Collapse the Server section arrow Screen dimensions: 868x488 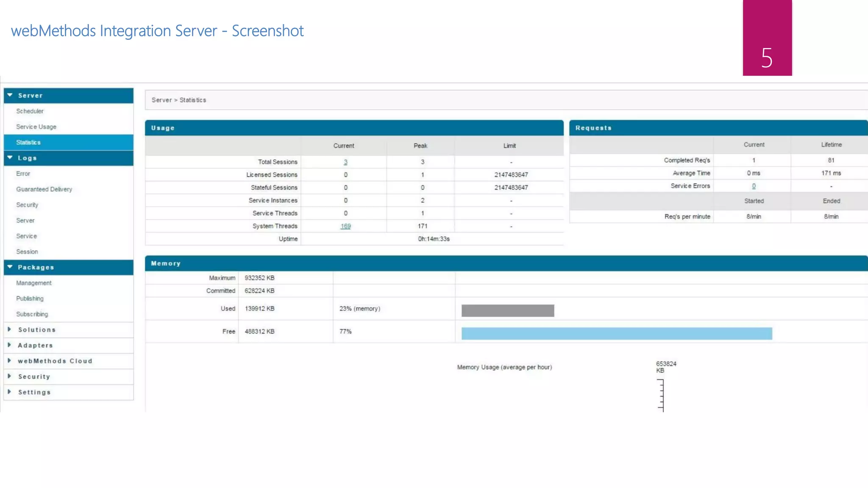pyautogui.click(x=10, y=95)
